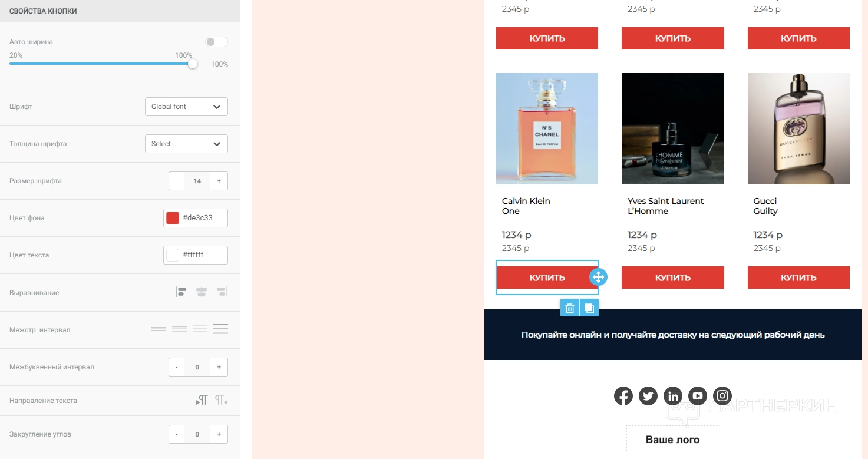
Task: Open the Facebook social icon
Action: [623, 396]
